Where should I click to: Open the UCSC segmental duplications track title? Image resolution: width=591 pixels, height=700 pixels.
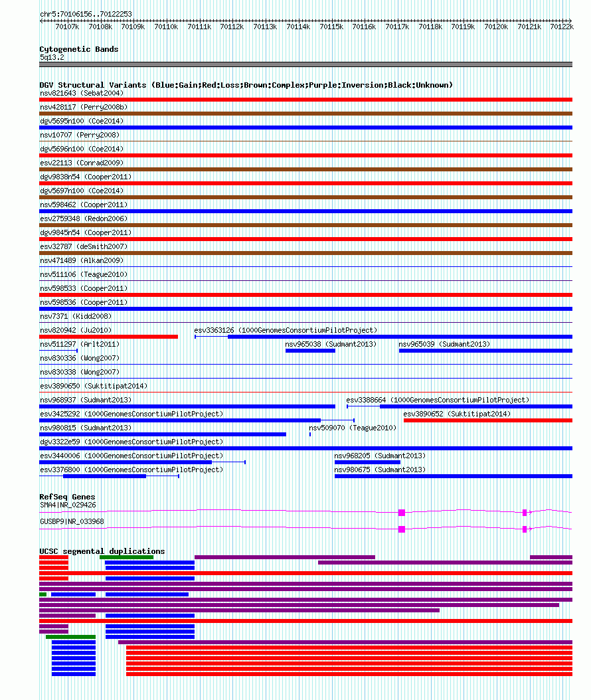coord(102,551)
